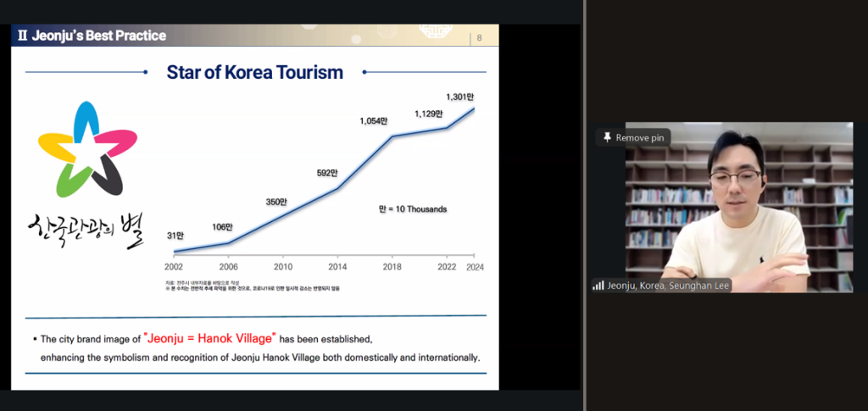Click the 1,054만 data label on the chart
868x411 pixels.
(371, 121)
